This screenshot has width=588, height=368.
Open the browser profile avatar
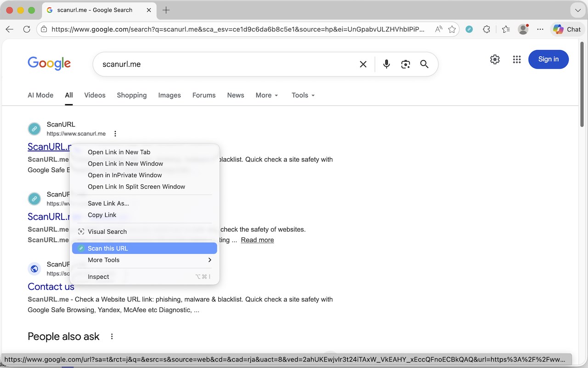523,29
